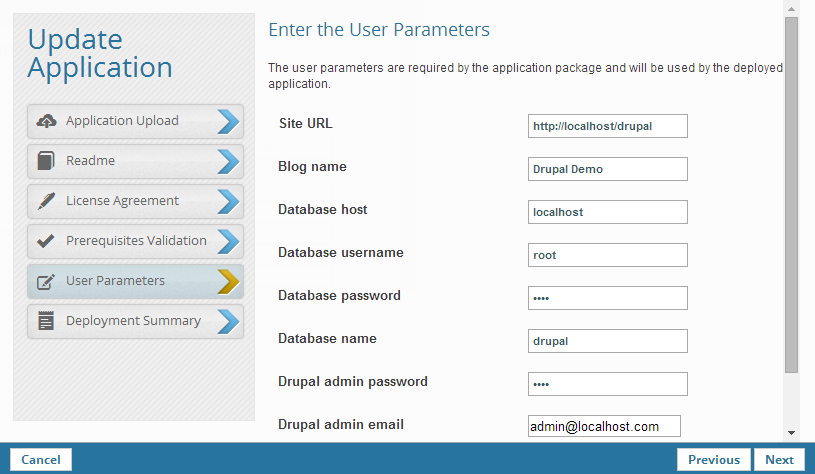The width and height of the screenshot is (815, 474).
Task: Proceed using the Next button
Action: point(779,460)
